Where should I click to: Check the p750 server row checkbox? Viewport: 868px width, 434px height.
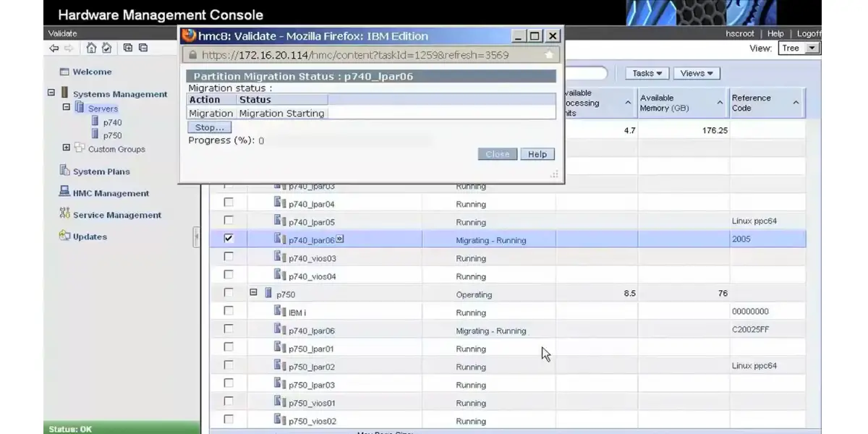(229, 293)
